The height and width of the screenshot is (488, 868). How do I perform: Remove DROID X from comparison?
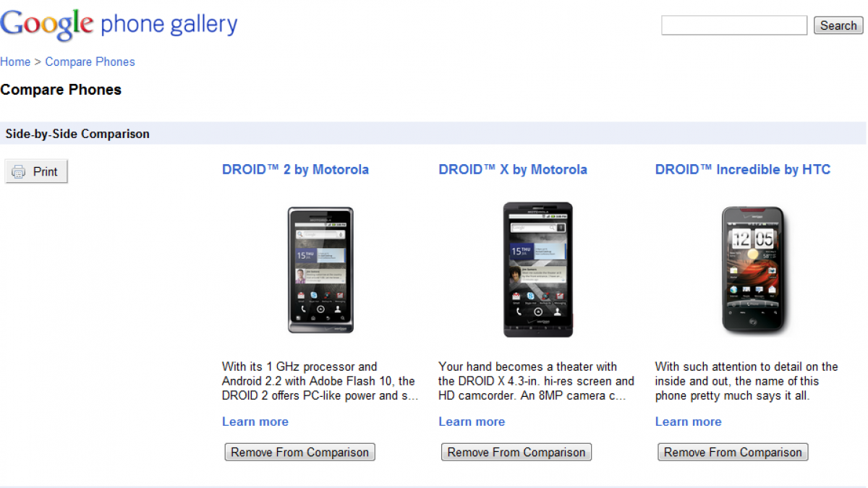(516, 453)
